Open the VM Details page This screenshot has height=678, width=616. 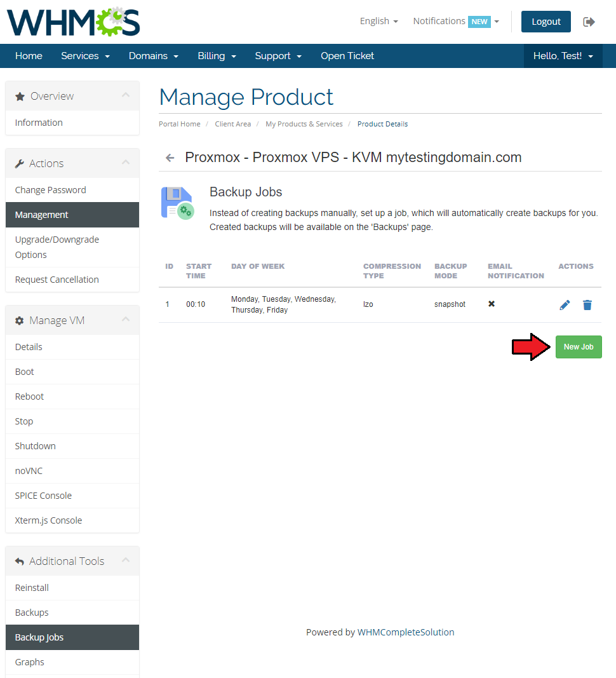coord(72,347)
